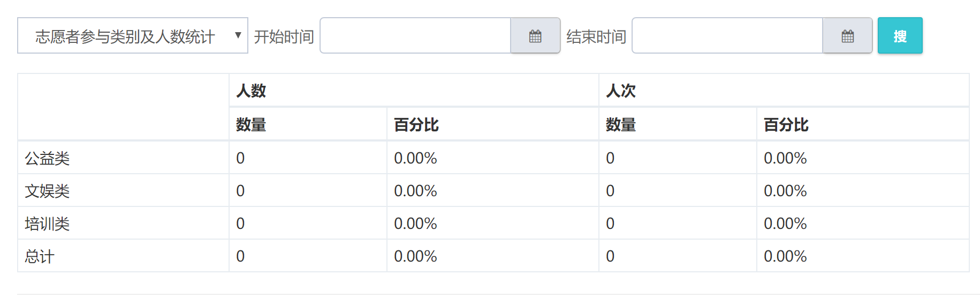Click the 人次 column group header
Screen dimensions: 980x297
(621, 91)
